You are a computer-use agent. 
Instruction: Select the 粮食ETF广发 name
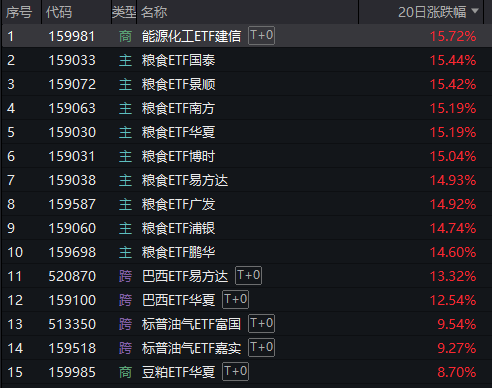(178, 204)
